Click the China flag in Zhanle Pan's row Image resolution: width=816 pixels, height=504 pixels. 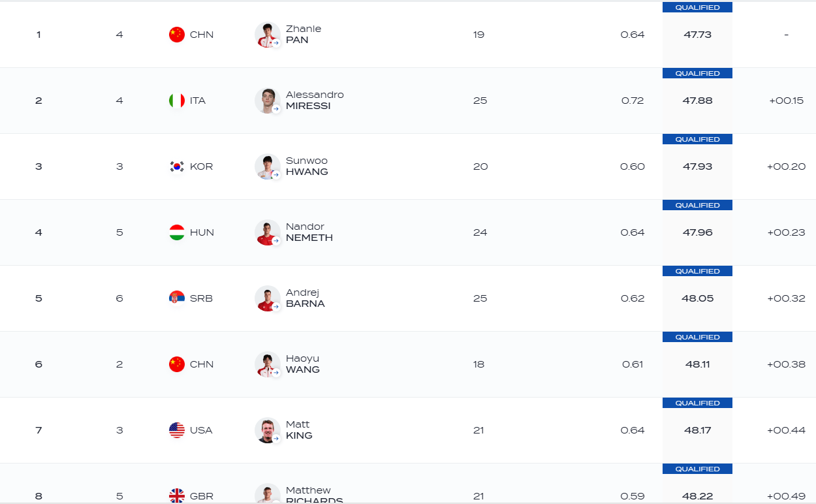[177, 35]
